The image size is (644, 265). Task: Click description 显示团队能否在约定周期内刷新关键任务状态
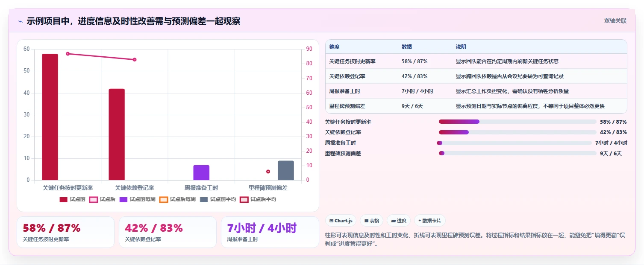click(x=507, y=61)
